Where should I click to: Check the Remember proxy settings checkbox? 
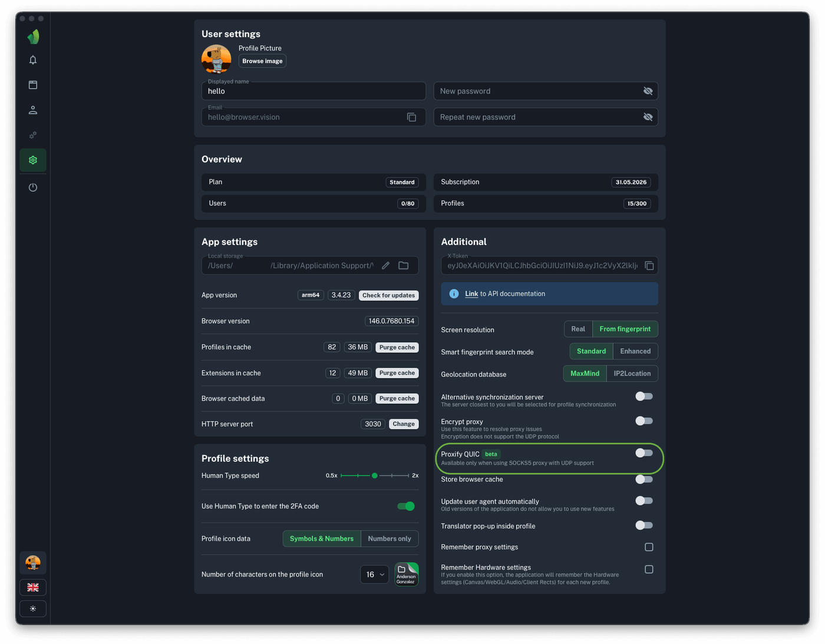pyautogui.click(x=649, y=547)
